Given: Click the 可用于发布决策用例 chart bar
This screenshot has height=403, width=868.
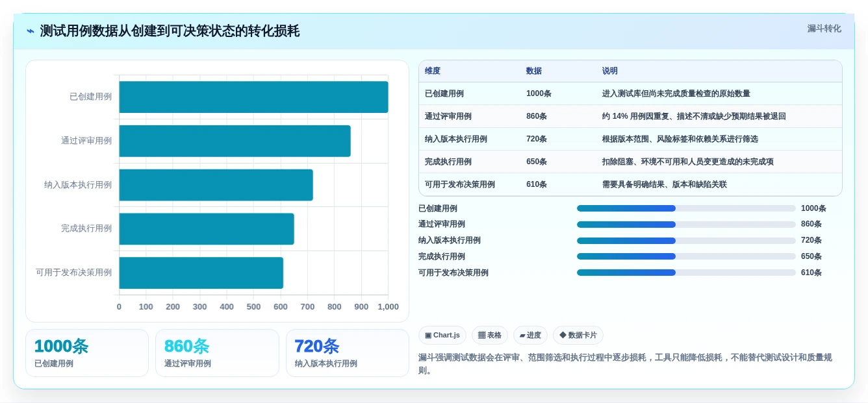Looking at the screenshot, I should click(x=201, y=273).
